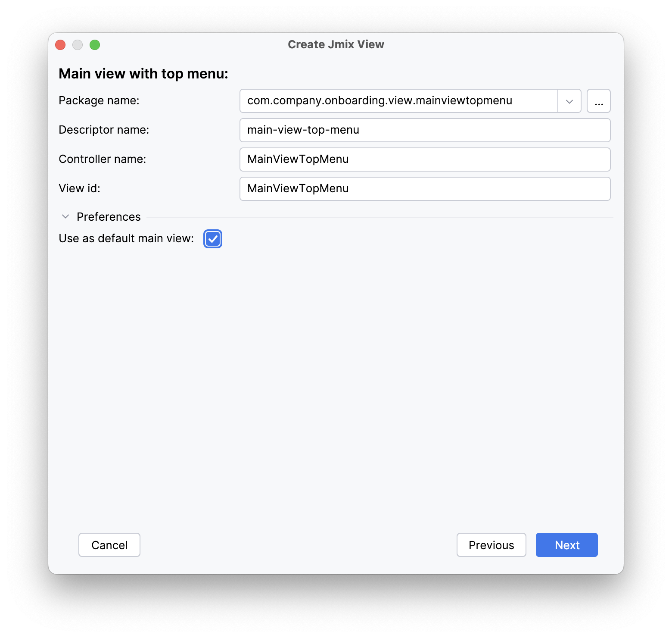
Task: Click the View id input field
Action: coord(425,188)
